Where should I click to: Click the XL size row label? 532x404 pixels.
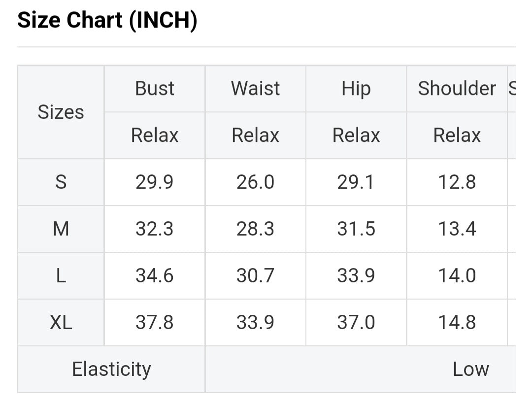point(61,323)
